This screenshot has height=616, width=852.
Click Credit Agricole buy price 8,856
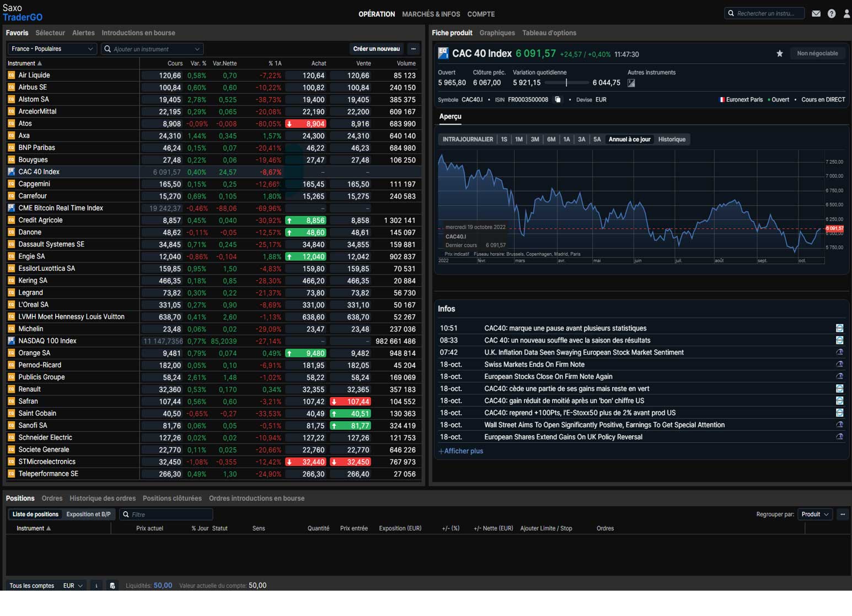[306, 221]
